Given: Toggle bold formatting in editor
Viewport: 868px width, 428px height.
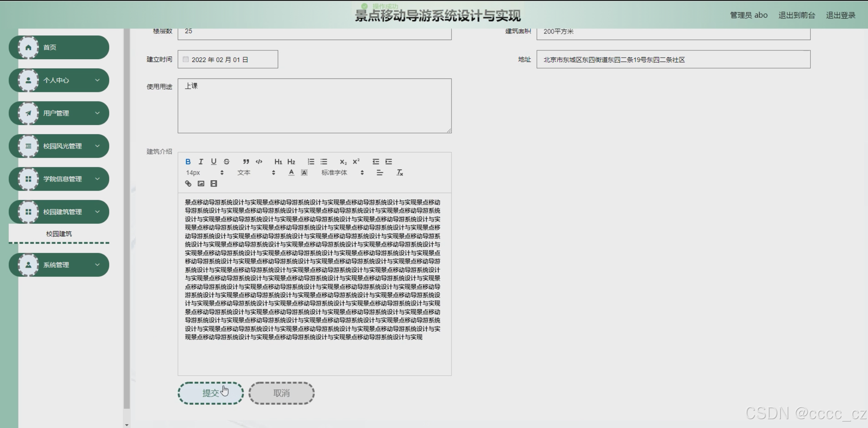Looking at the screenshot, I should [188, 162].
